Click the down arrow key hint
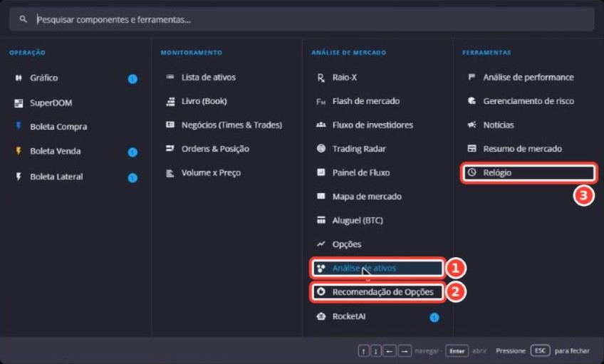Viewport: 604px width, 364px height. coord(376,351)
